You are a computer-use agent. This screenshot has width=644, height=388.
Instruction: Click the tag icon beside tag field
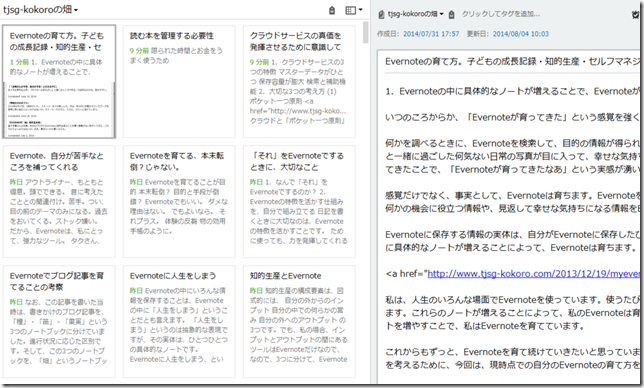tap(451, 15)
